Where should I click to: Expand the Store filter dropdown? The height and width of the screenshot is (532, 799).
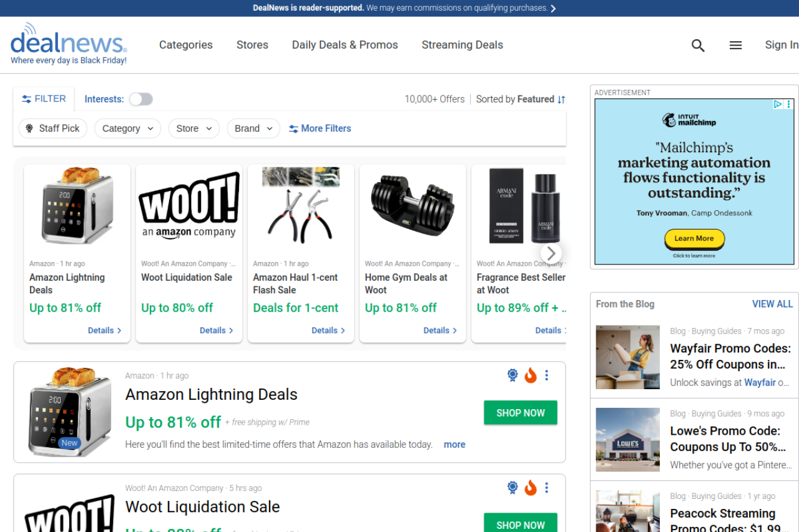point(194,128)
